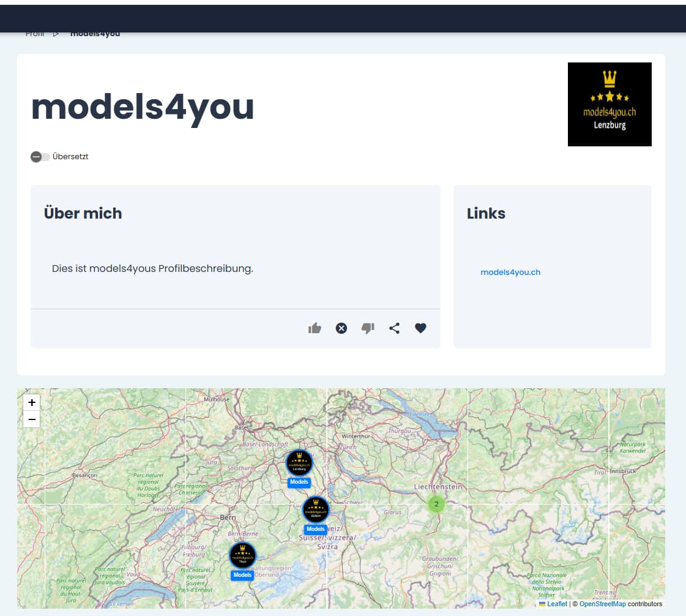The height and width of the screenshot is (616, 686).
Task: Click the green cluster marker labeled 2
Action: [x=436, y=504]
